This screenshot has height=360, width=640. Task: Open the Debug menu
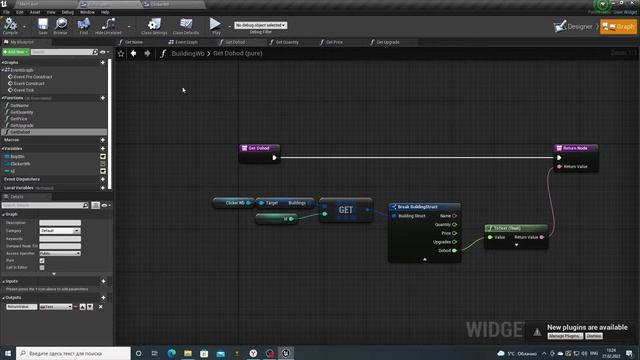pos(68,12)
